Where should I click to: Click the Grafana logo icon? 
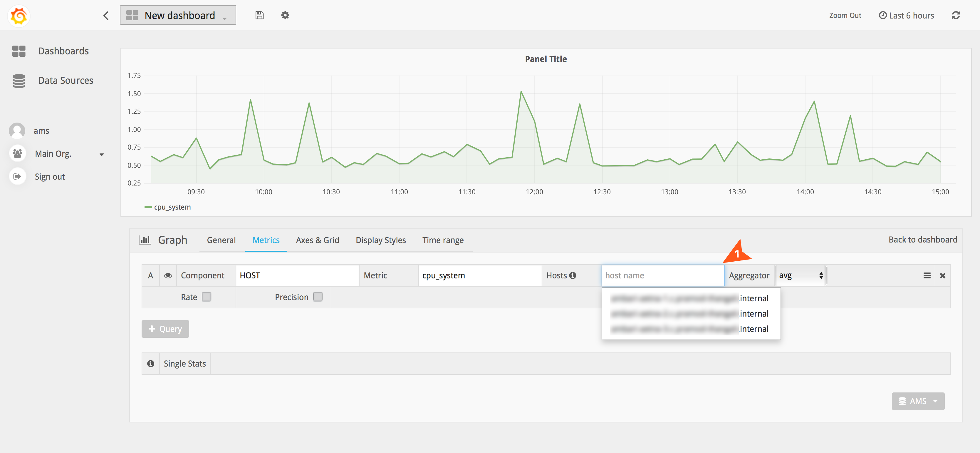pyautogui.click(x=19, y=16)
